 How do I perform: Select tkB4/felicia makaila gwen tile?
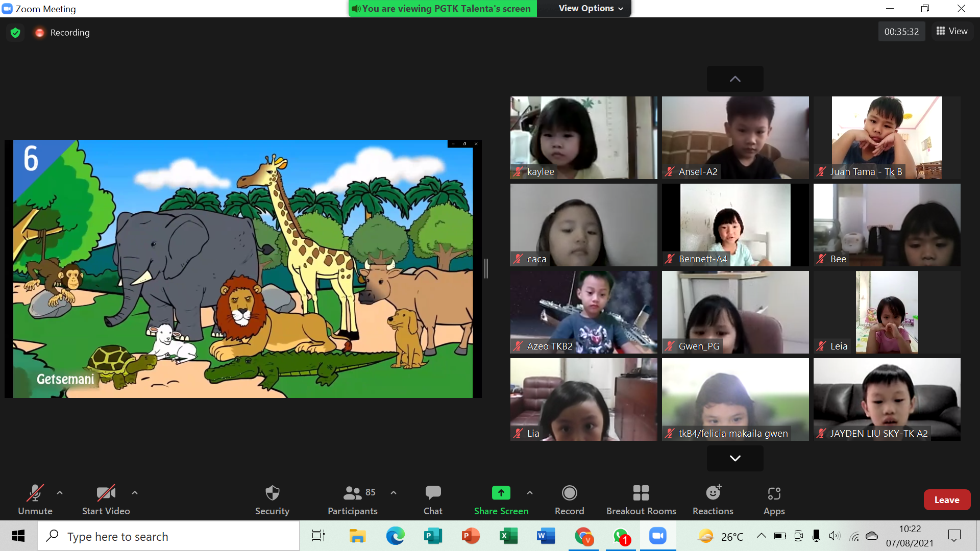coord(736,399)
